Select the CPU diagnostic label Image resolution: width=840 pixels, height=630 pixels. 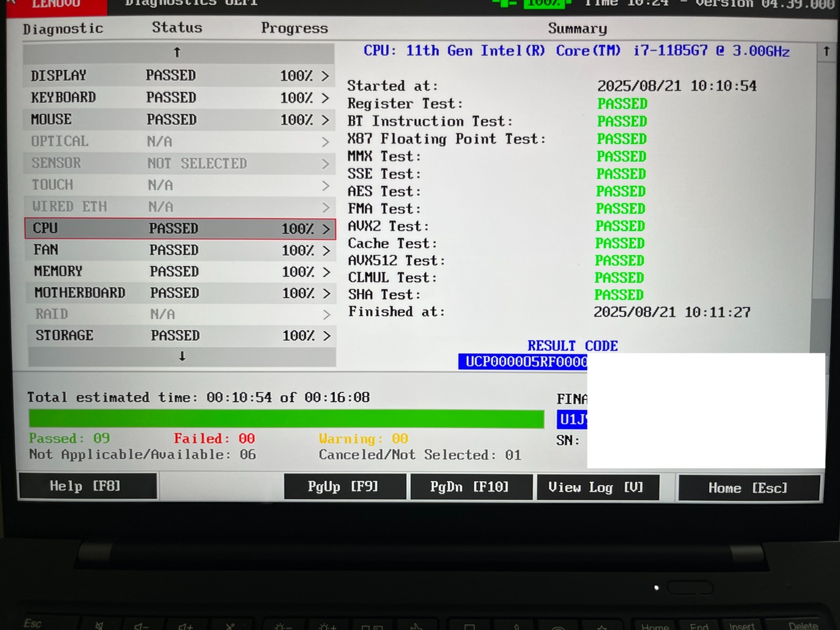[x=45, y=228]
